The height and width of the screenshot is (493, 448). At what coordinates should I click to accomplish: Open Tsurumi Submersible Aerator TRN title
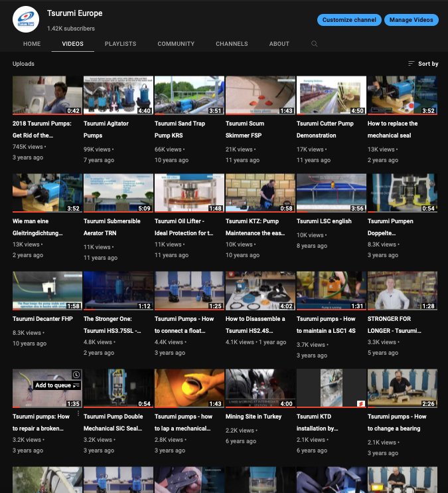pos(112,227)
